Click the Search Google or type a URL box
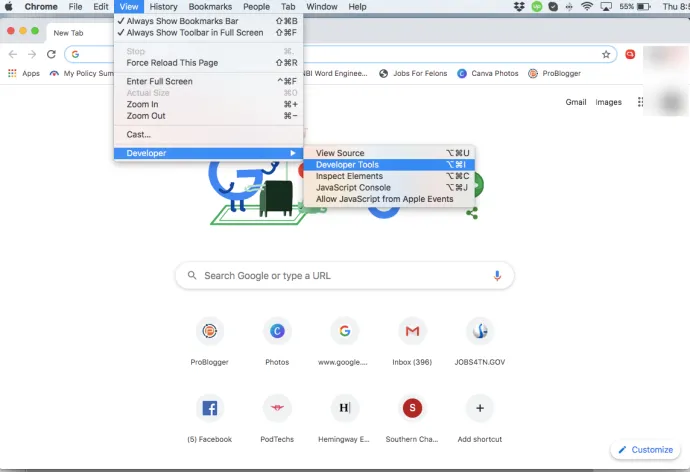690x472 pixels. [345, 276]
